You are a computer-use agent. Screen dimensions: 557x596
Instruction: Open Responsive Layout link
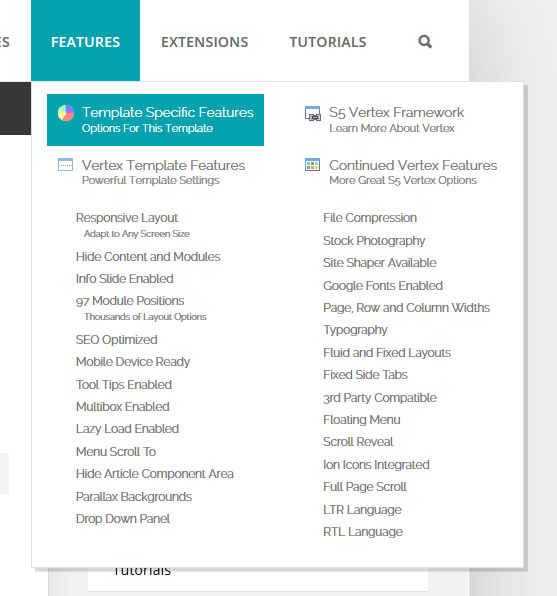[x=127, y=218]
